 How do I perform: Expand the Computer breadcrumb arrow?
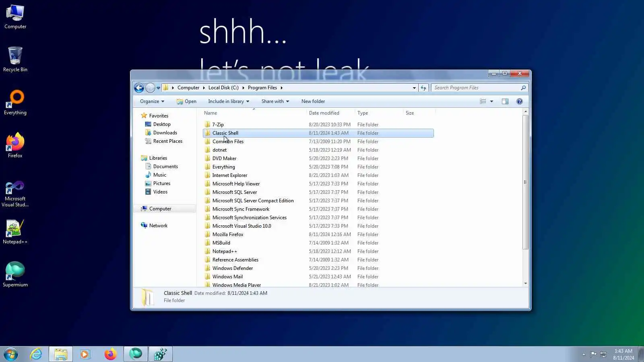204,88
